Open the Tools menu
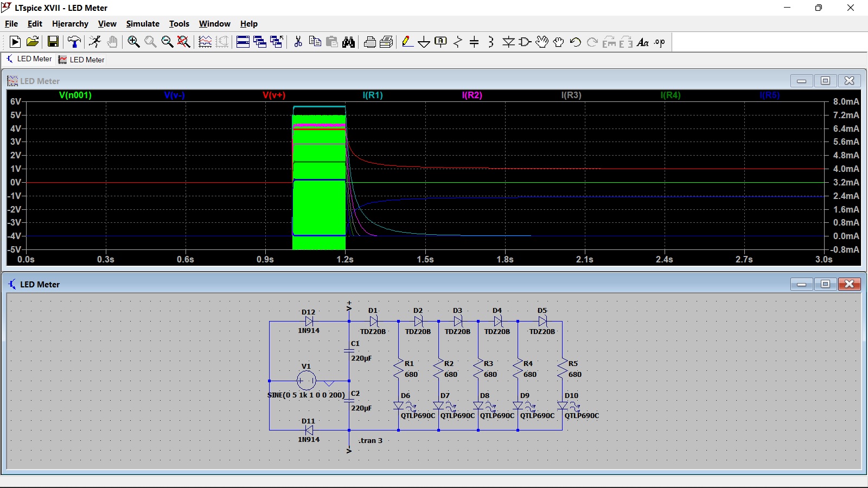This screenshot has width=868, height=488. 179,24
